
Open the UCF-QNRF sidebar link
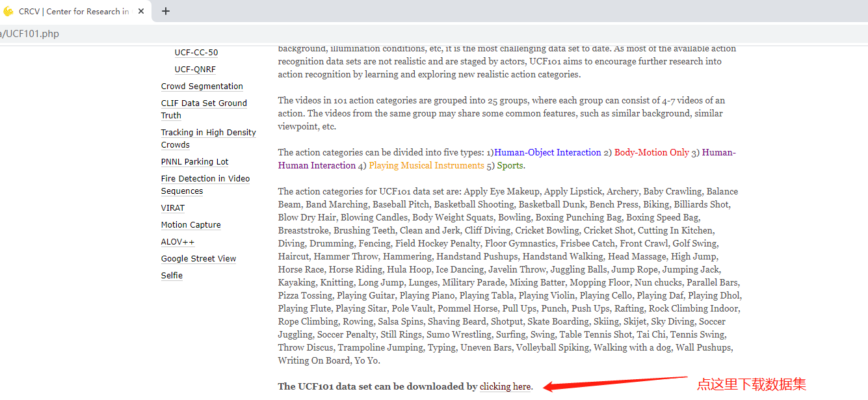point(195,70)
